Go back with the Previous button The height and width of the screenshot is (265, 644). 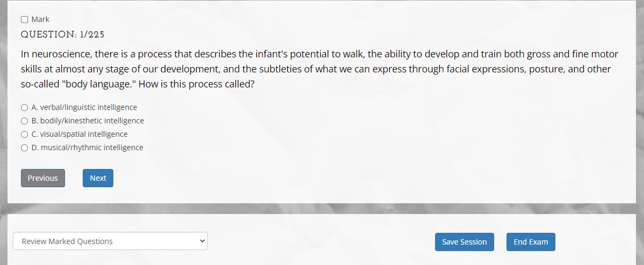click(43, 178)
